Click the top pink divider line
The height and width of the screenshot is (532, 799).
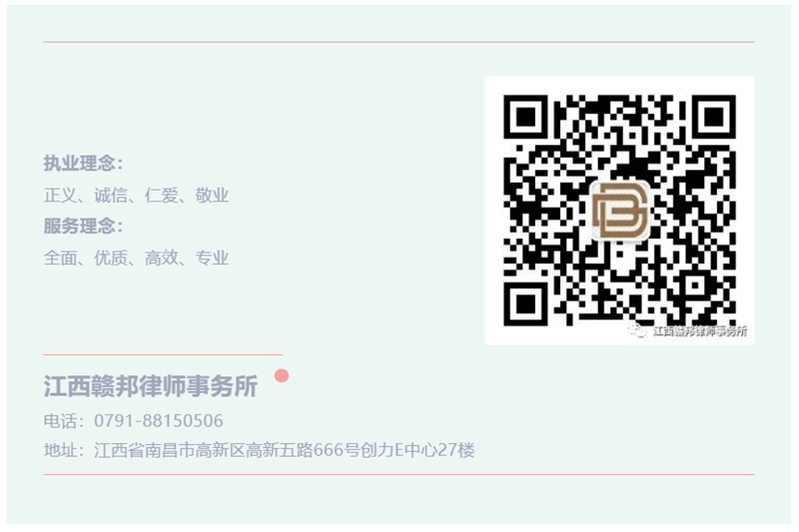pos(399,42)
